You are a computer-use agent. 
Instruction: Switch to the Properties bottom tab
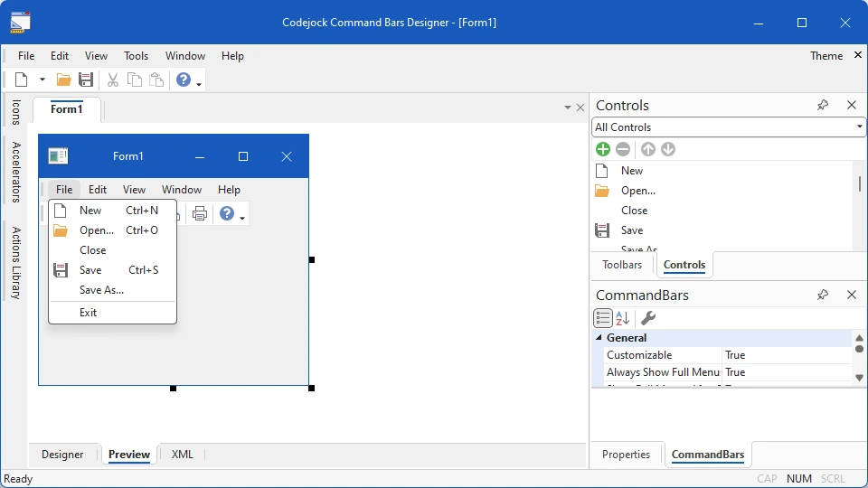click(626, 455)
